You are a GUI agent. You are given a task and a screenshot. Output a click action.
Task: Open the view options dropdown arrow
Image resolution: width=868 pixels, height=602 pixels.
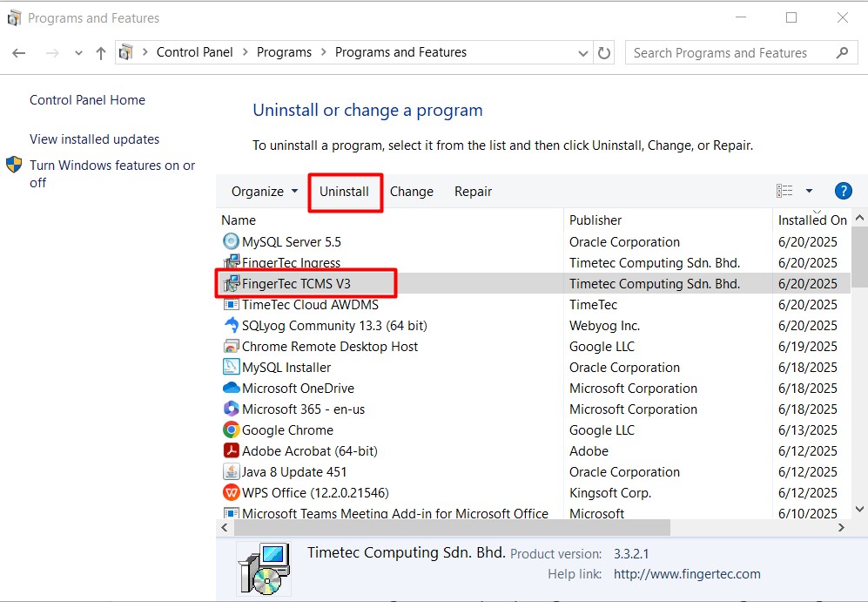click(x=809, y=191)
